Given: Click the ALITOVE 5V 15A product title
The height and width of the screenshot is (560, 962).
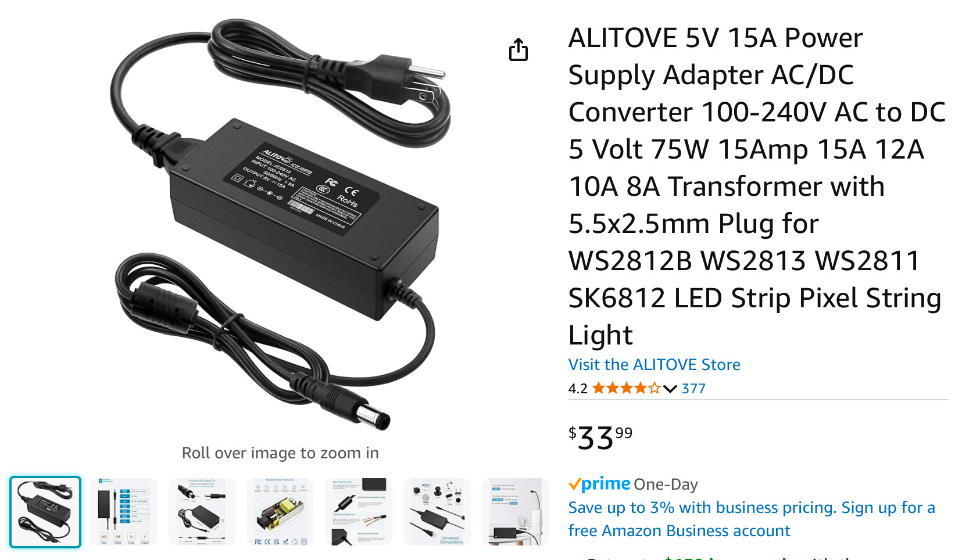Looking at the screenshot, I should [x=757, y=186].
